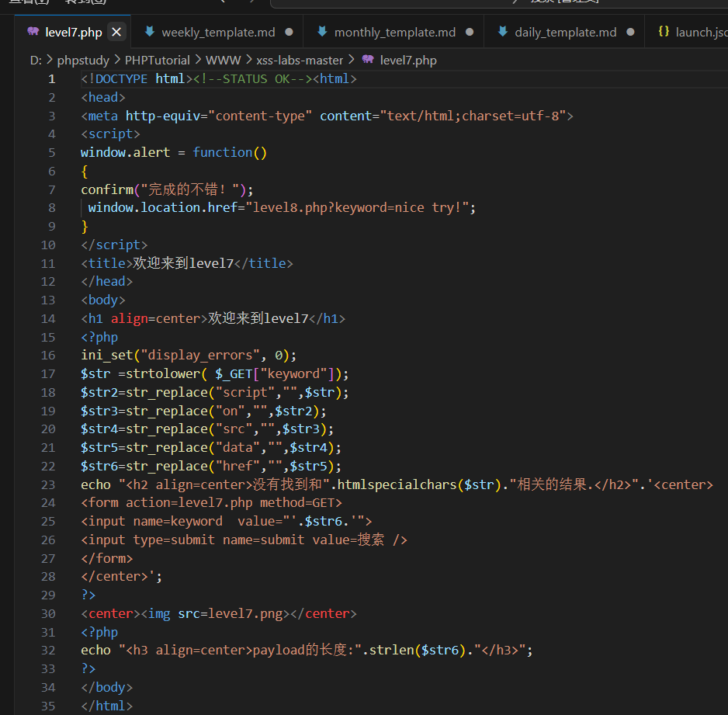Click the confirm call on line 7
The width and height of the screenshot is (728, 715).
[167, 190]
